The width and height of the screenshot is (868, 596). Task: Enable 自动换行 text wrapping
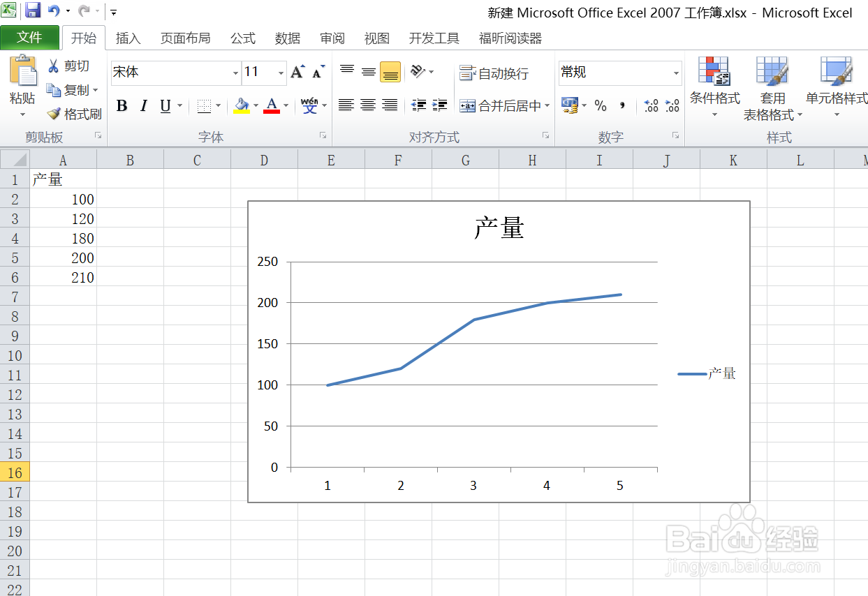(x=490, y=72)
